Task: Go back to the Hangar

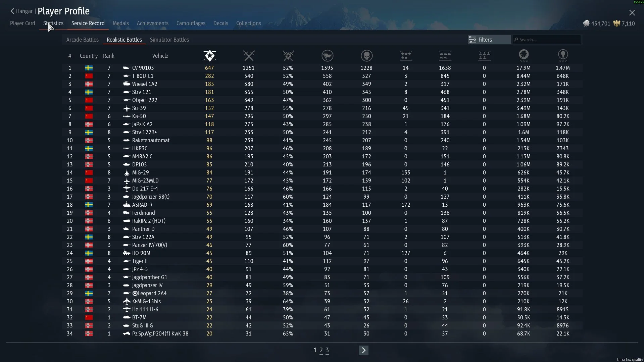Action: [21, 11]
